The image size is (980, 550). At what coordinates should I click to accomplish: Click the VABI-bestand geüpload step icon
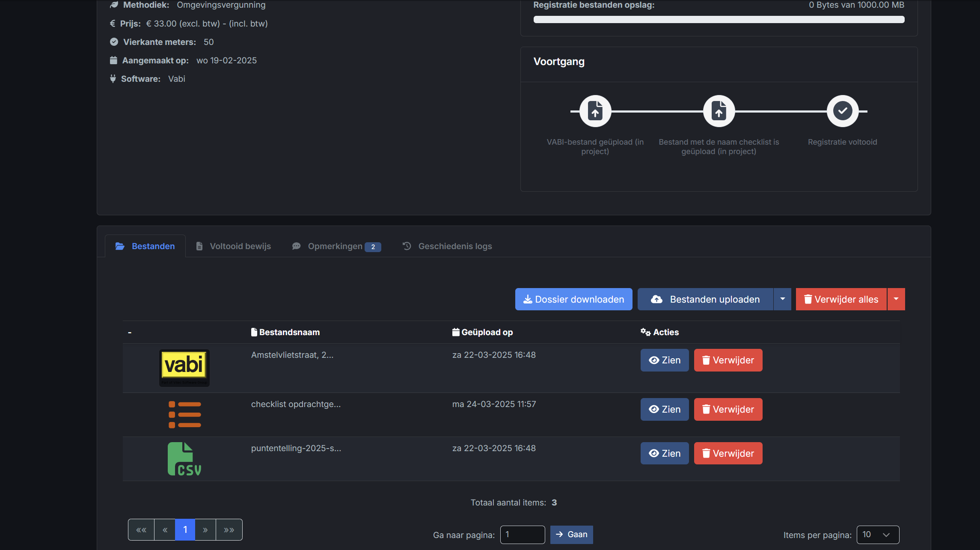(595, 111)
